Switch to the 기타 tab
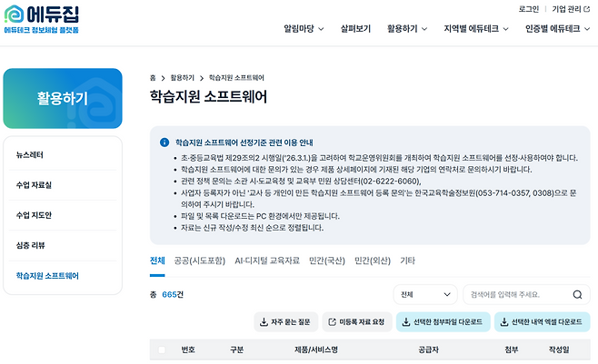 pos(407,261)
